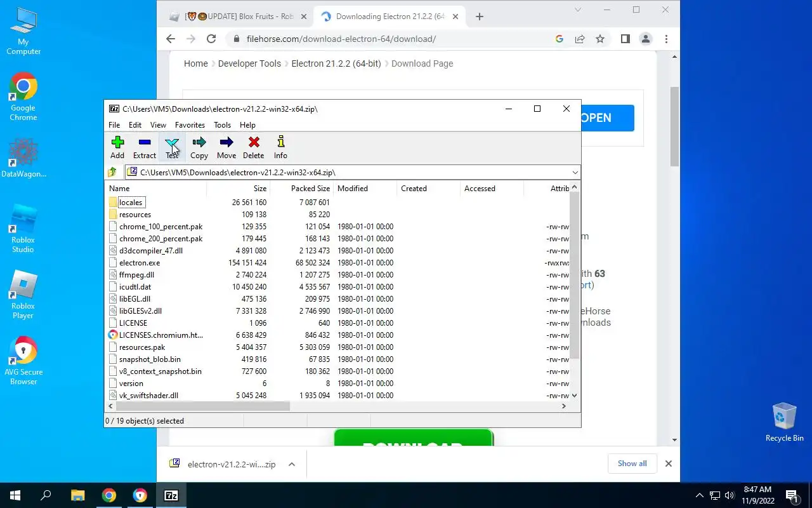Click Chrome's back navigation arrow

(x=171, y=39)
